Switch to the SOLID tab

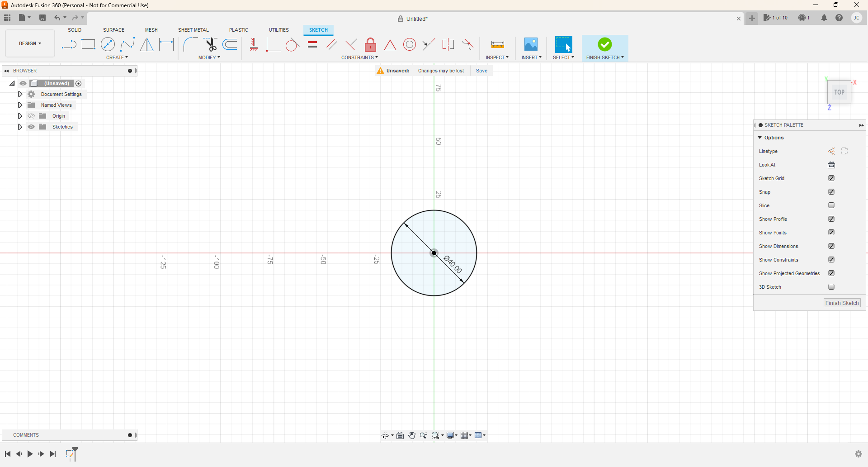(x=75, y=30)
